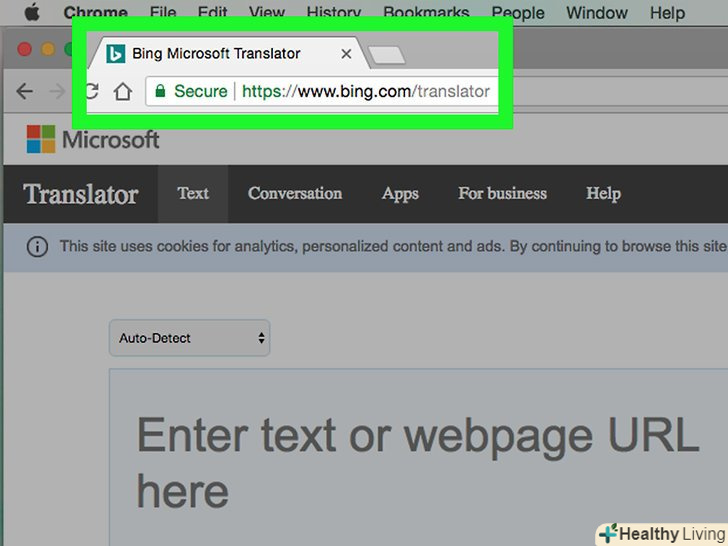Open the Edit menu
This screenshot has height=546, width=728.
[x=212, y=13]
